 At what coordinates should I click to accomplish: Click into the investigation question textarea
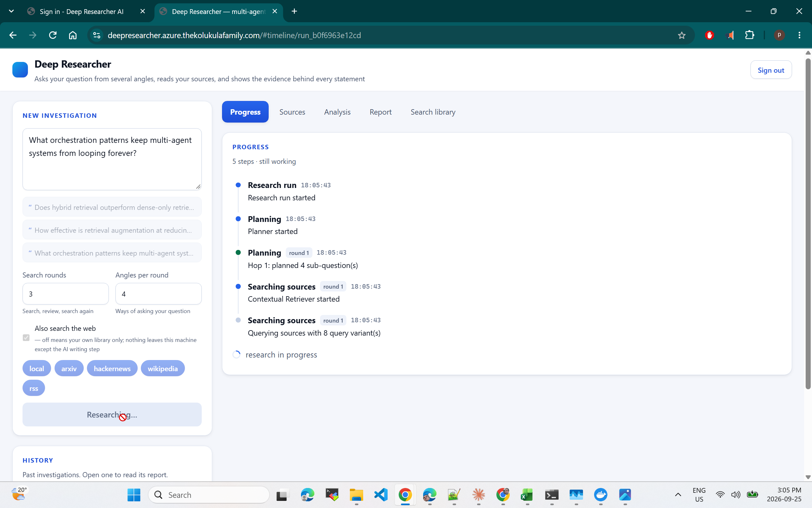112,159
